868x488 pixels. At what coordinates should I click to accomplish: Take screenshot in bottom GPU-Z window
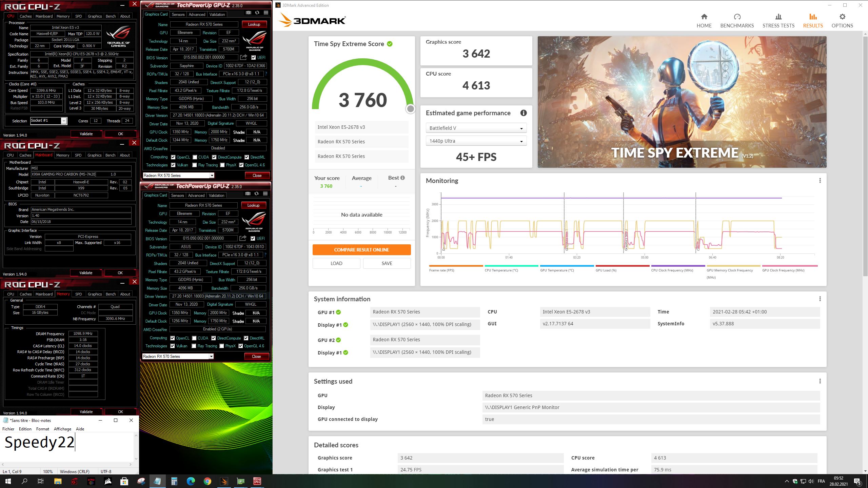pyautogui.click(x=248, y=194)
